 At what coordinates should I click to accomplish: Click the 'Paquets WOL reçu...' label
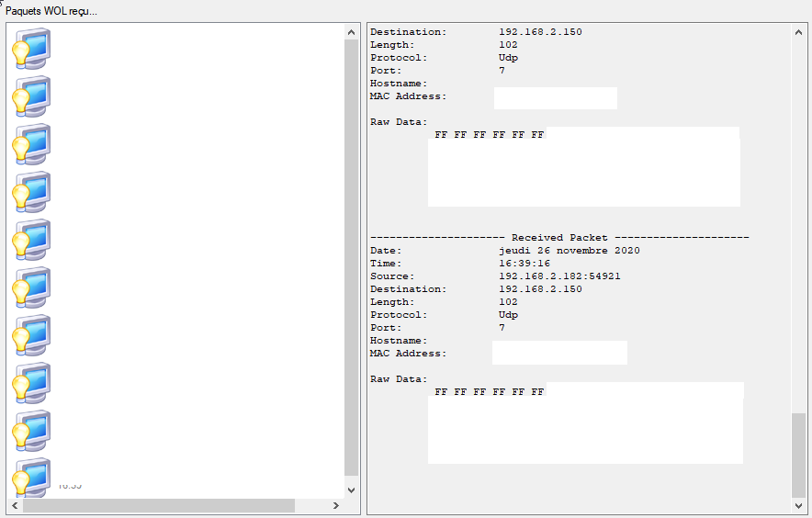tap(51, 11)
